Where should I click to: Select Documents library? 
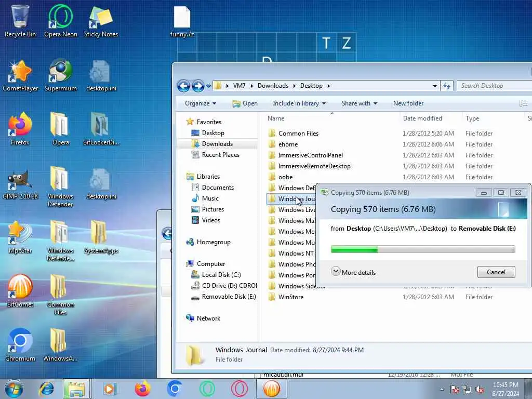(218, 187)
